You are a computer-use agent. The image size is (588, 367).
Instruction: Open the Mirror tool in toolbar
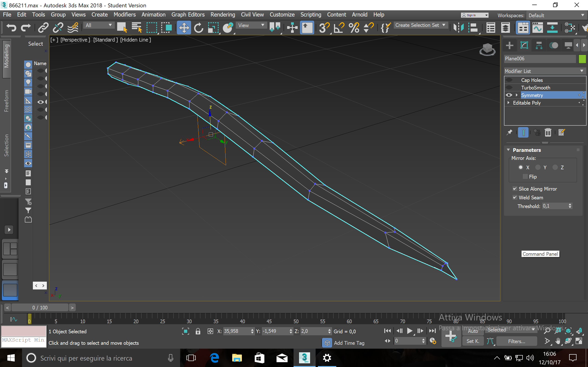pyautogui.click(x=458, y=27)
